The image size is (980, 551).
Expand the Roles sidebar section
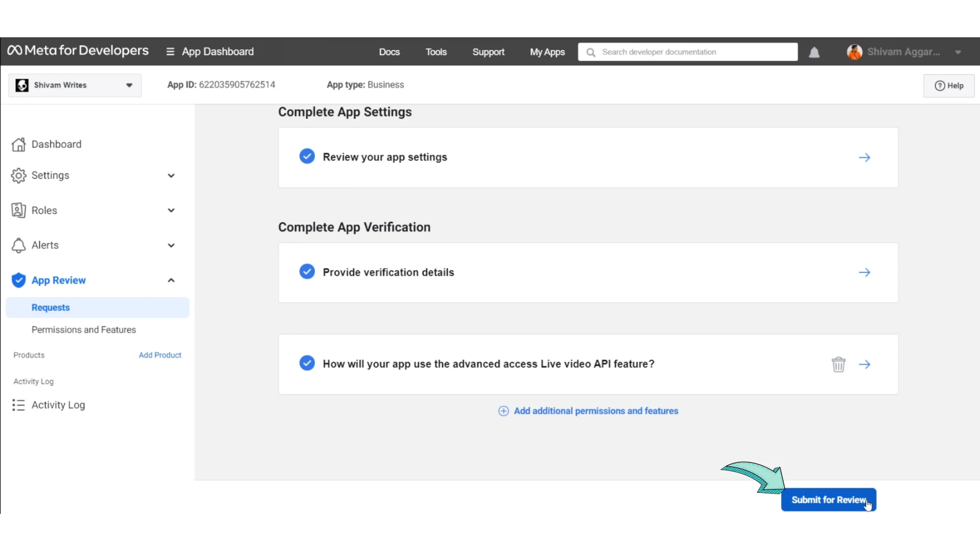(x=171, y=210)
